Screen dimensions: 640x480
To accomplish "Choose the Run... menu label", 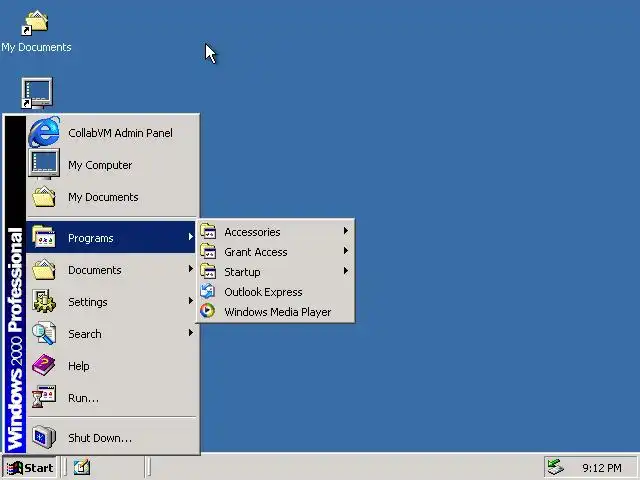I will click(83, 398).
